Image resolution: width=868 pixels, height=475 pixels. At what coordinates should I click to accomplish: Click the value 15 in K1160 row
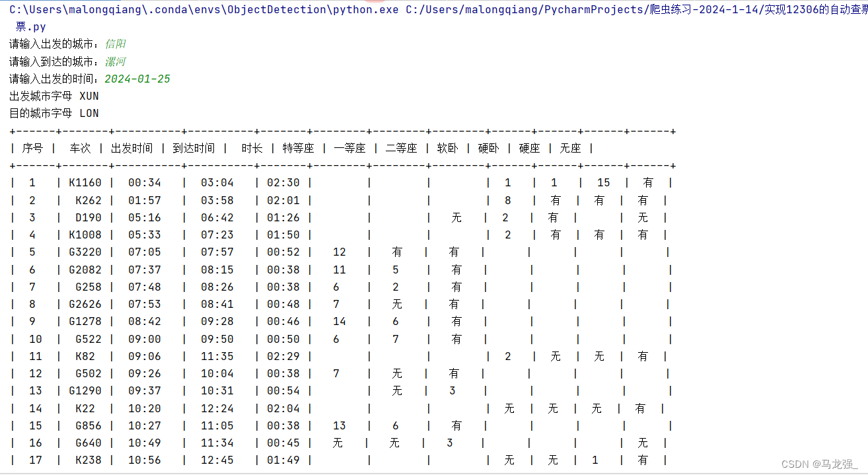[x=604, y=183]
